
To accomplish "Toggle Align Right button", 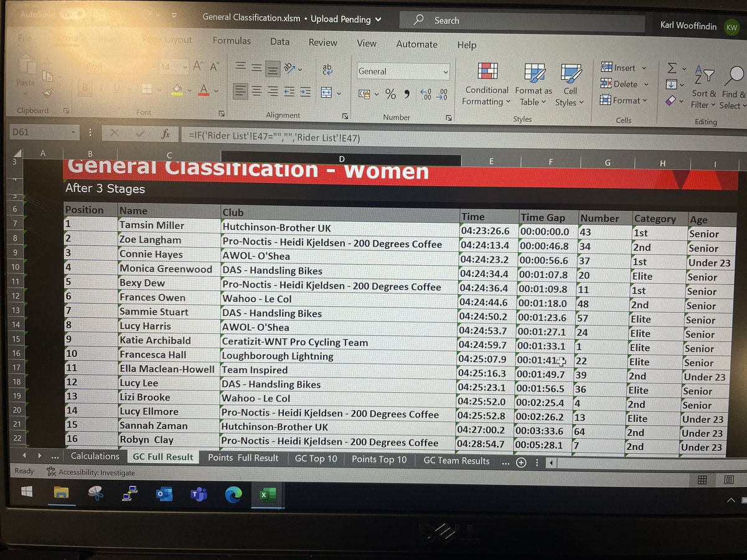I will coord(272,91).
